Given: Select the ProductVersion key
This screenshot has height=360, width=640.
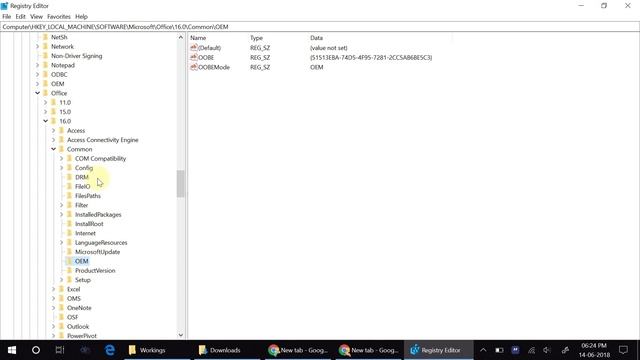Looking at the screenshot, I should 95,271.
